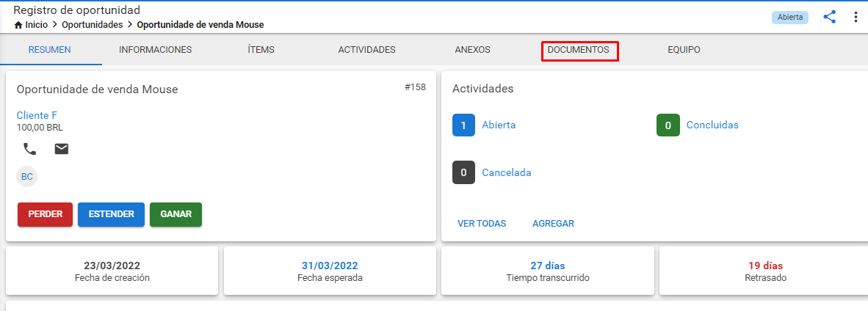Click the Fecha esperada label
The width and height of the screenshot is (868, 311).
tap(330, 278)
